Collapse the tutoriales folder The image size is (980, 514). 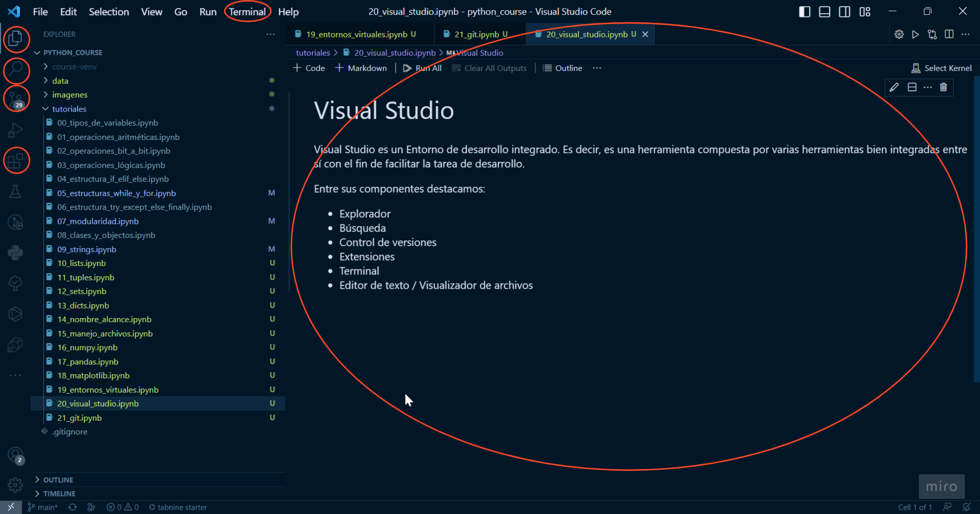click(x=69, y=109)
